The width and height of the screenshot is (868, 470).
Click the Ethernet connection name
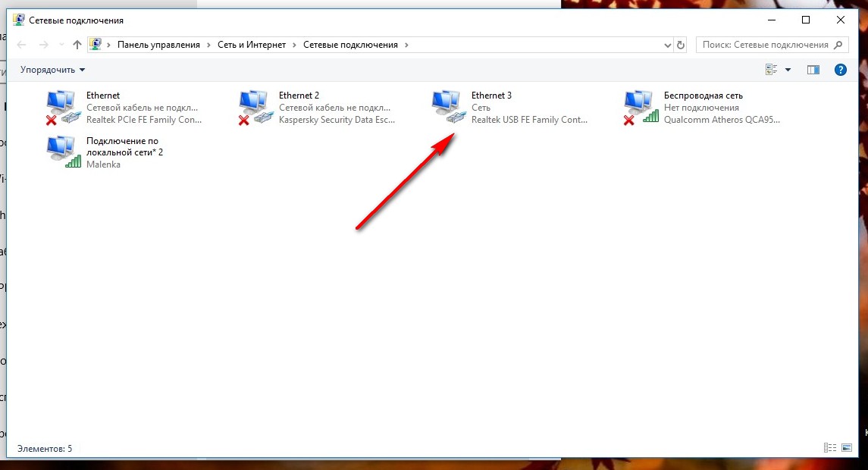tap(103, 96)
